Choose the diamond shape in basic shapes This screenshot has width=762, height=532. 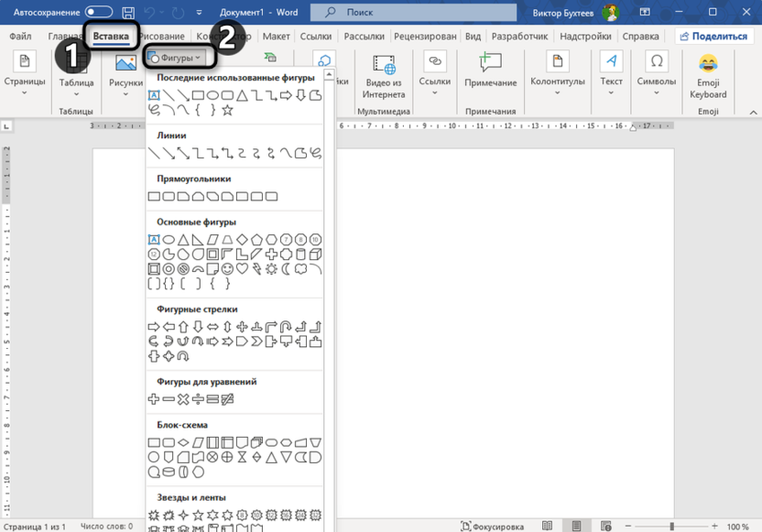(x=242, y=240)
